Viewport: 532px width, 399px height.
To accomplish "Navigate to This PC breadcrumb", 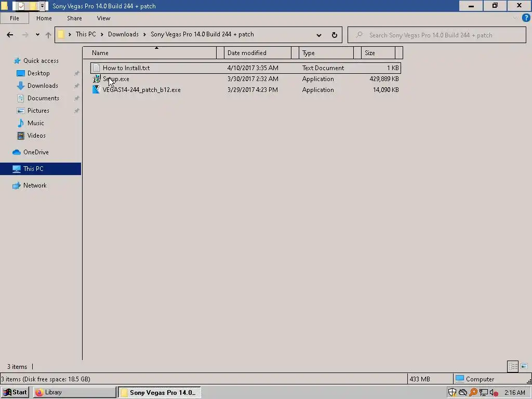I will click(86, 34).
